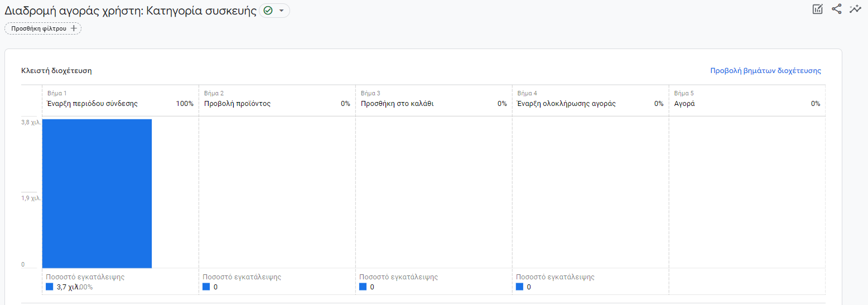The image size is (868, 305).
Task: Click the share report icon
Action: [836, 9]
